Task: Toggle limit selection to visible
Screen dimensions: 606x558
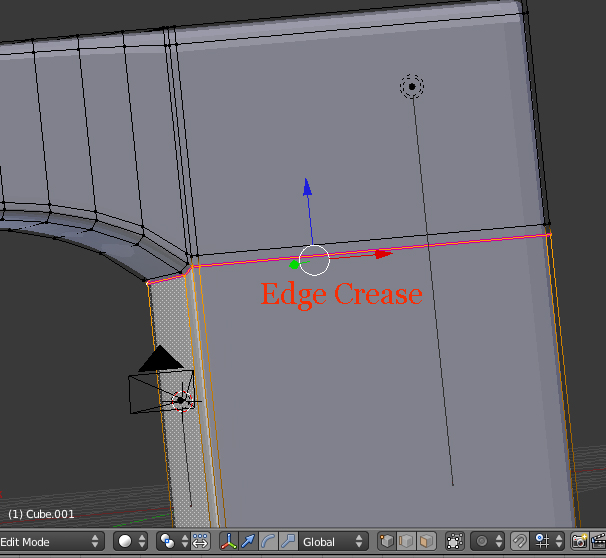Action: pos(454,541)
